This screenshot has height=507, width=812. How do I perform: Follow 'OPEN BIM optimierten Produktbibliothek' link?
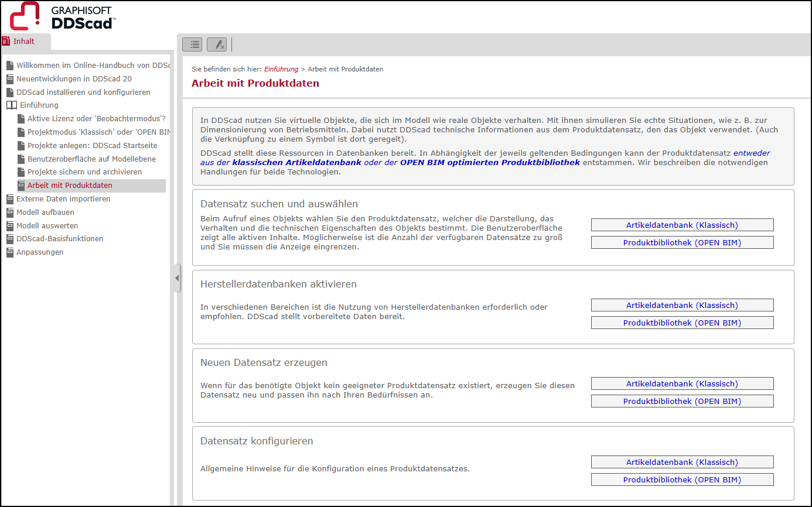490,162
